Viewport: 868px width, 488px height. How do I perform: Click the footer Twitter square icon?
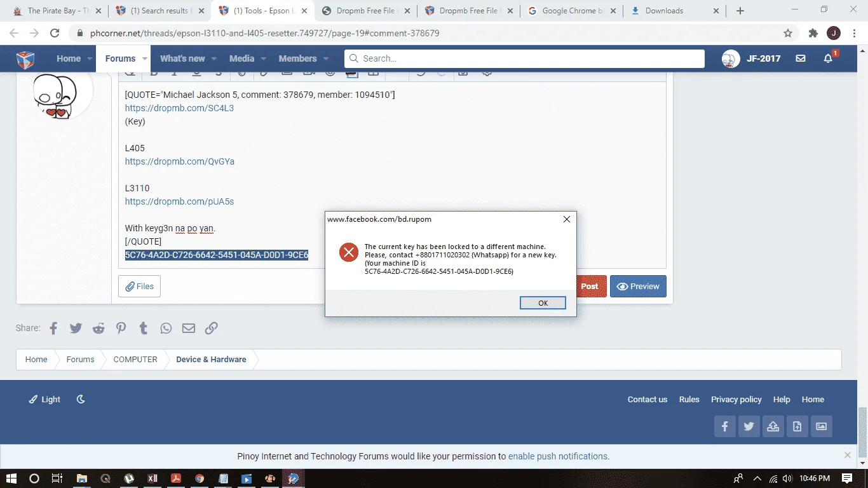pyautogui.click(x=749, y=426)
